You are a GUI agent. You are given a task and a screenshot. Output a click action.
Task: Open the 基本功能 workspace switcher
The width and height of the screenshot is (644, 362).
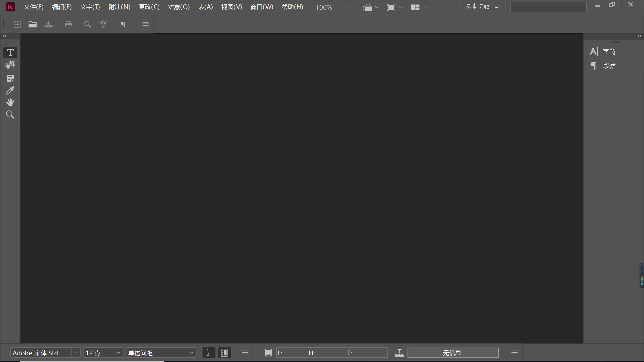482,7
